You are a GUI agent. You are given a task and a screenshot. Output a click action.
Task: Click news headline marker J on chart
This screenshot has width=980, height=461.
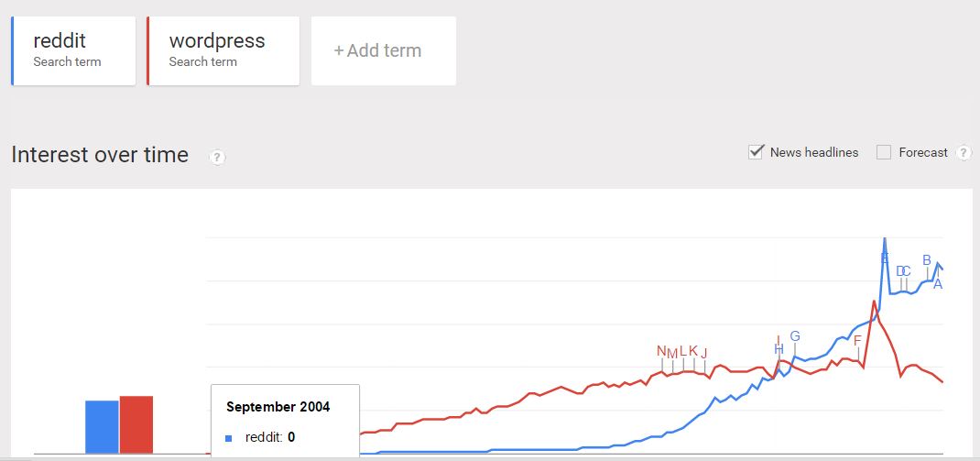tap(703, 354)
